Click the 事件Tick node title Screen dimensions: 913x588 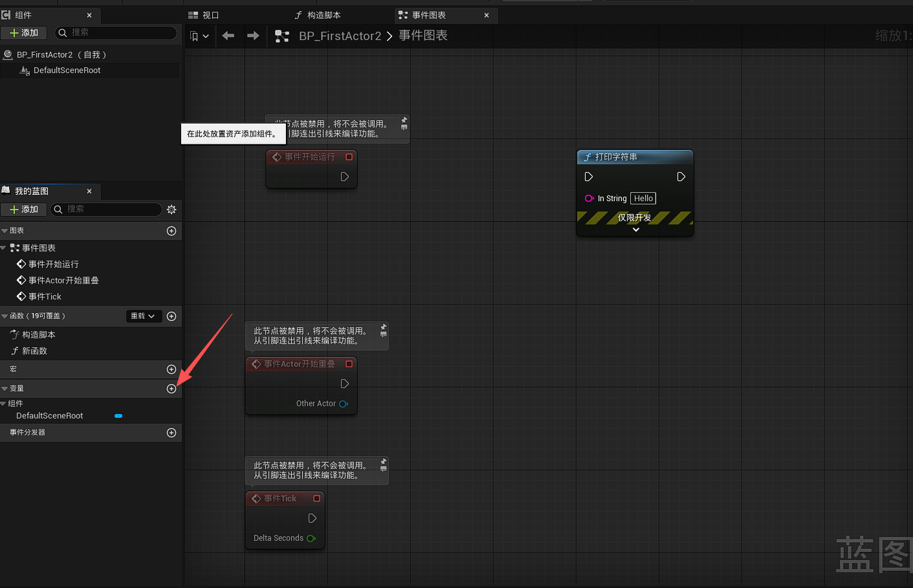(x=280, y=499)
